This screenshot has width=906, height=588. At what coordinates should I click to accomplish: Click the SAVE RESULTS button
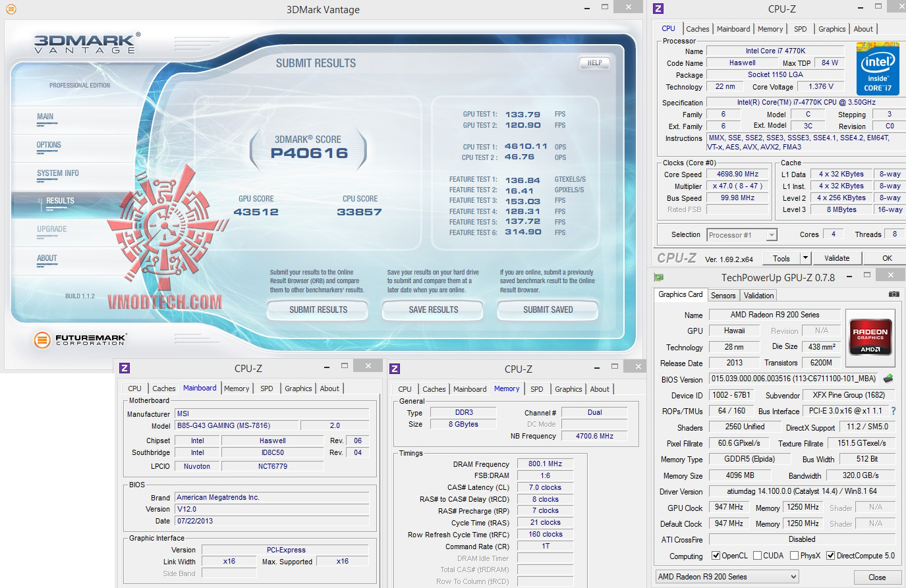[433, 309]
